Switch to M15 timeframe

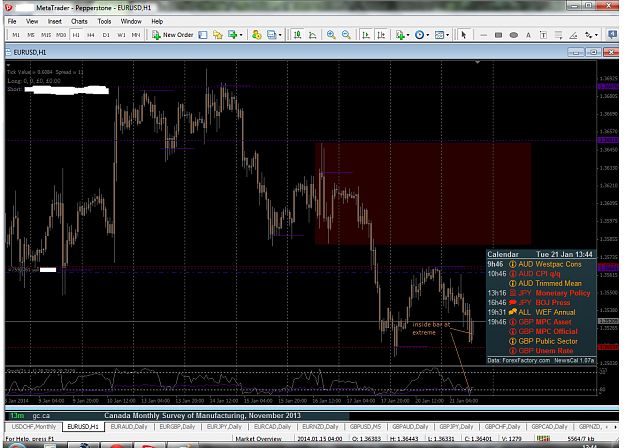click(46, 35)
